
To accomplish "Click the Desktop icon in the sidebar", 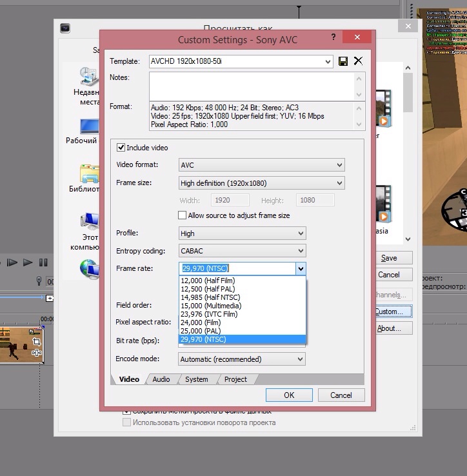I will [89, 126].
